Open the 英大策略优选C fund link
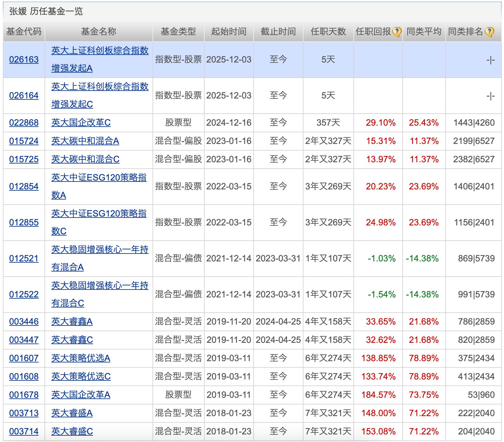Viewport: 504px width, 442px height. click(x=81, y=376)
